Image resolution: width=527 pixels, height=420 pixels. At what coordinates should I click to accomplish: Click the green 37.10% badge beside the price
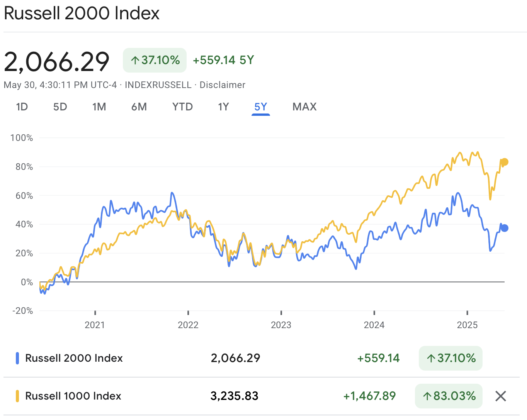155,60
